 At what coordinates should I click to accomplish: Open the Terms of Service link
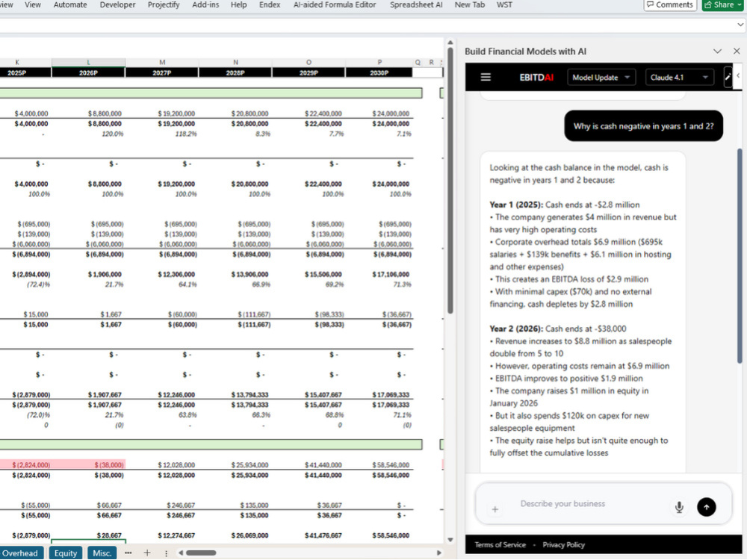point(500,545)
